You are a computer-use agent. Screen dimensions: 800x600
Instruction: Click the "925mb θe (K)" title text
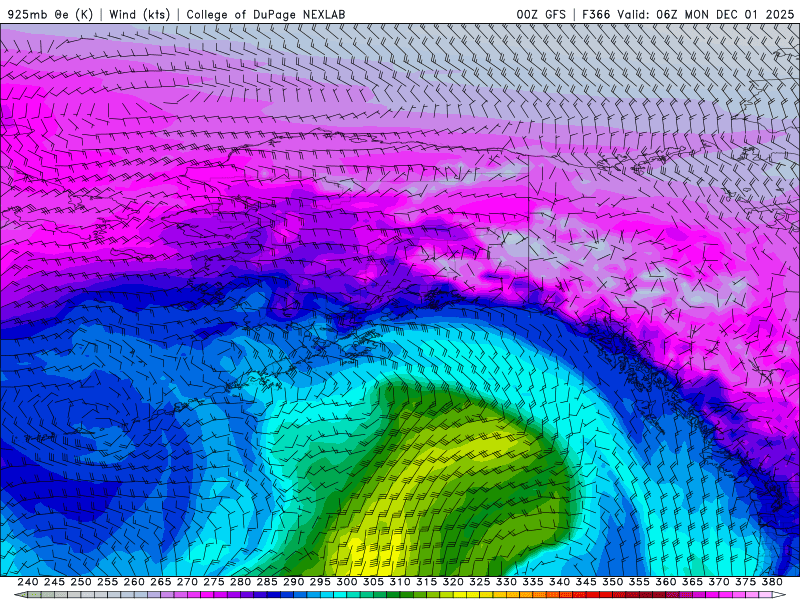tap(50, 14)
